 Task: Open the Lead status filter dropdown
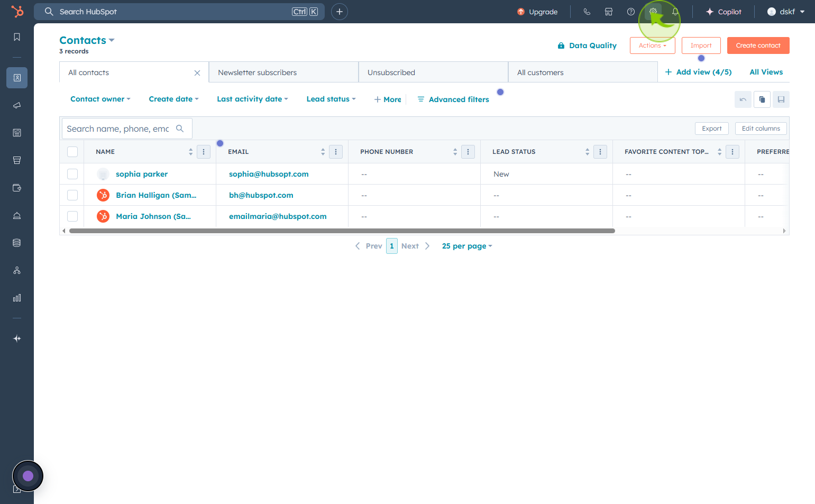point(331,99)
